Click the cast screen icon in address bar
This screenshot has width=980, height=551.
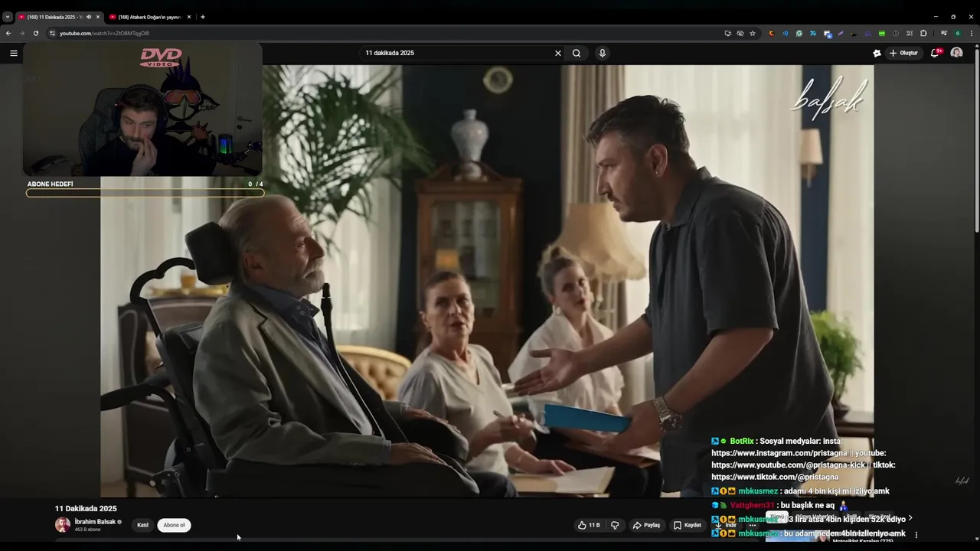tap(728, 33)
